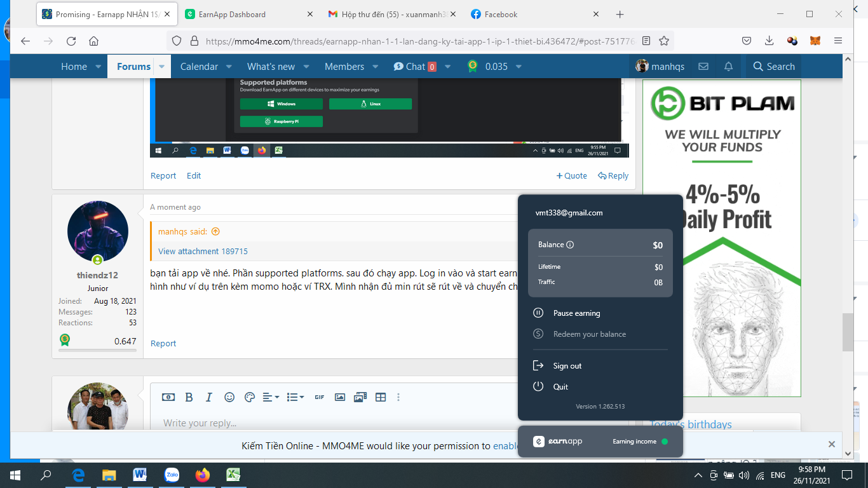Expand the Members menu arrow

[376, 66]
